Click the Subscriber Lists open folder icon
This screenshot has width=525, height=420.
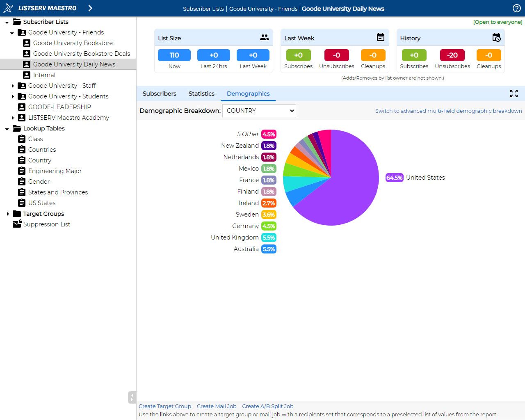coord(17,22)
